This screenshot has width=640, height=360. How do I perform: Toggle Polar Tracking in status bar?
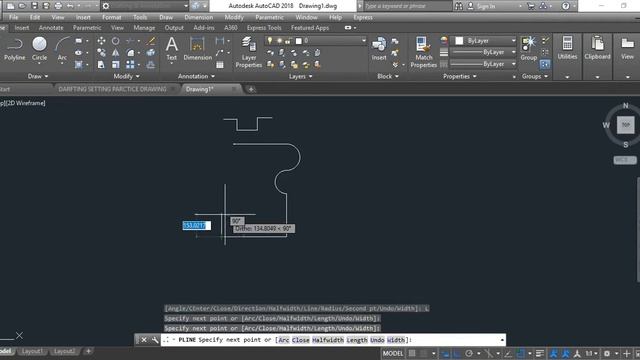tap(469, 353)
